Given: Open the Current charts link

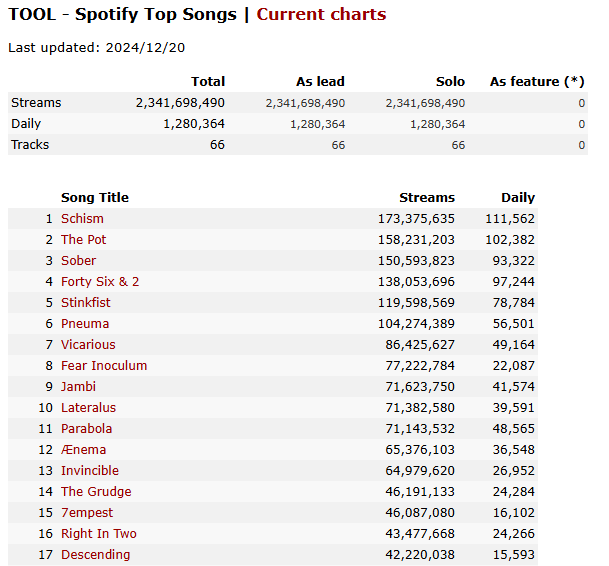Looking at the screenshot, I should click(x=321, y=14).
